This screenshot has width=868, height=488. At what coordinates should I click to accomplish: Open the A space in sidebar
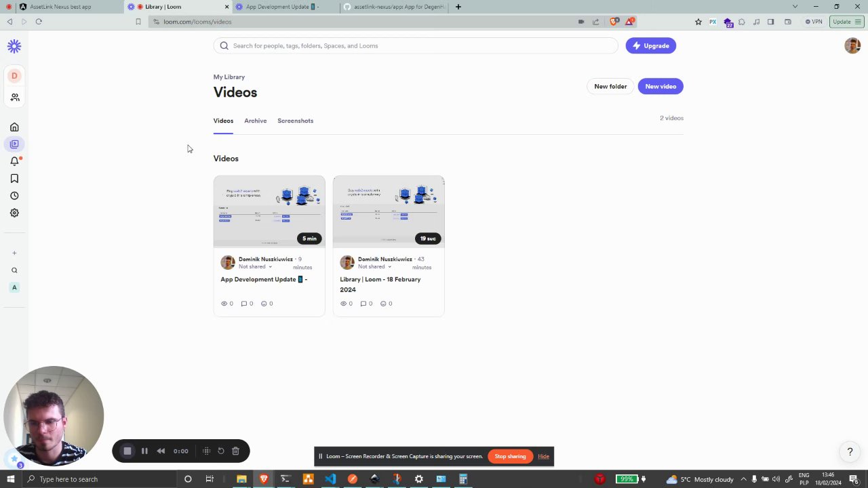click(x=14, y=287)
